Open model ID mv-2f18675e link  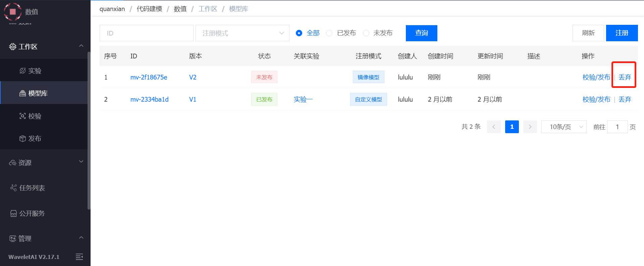149,77
